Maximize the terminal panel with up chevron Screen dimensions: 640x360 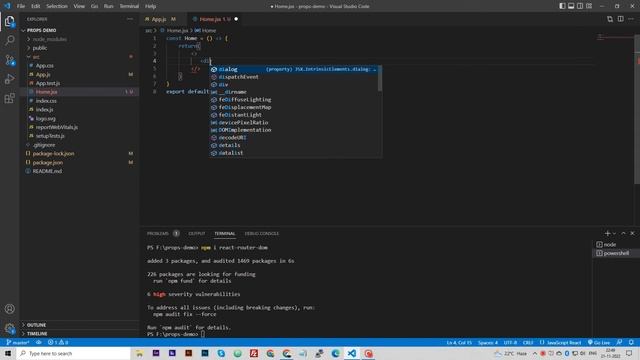[623, 233]
